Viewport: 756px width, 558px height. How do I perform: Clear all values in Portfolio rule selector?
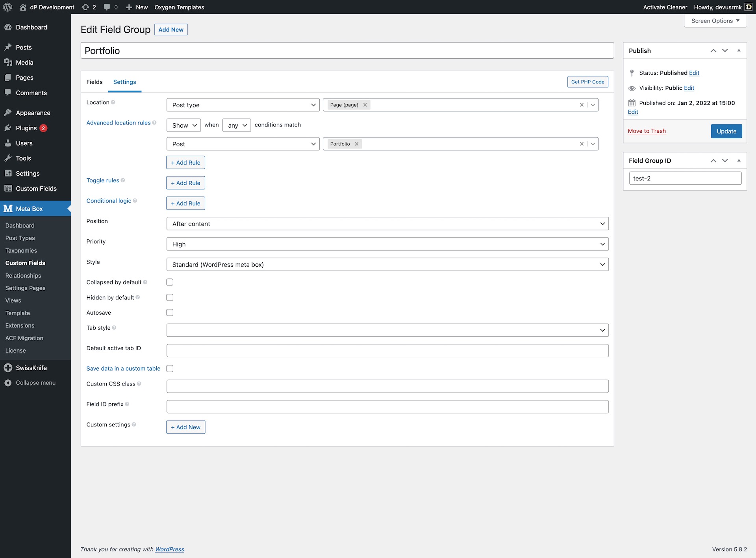click(x=582, y=144)
